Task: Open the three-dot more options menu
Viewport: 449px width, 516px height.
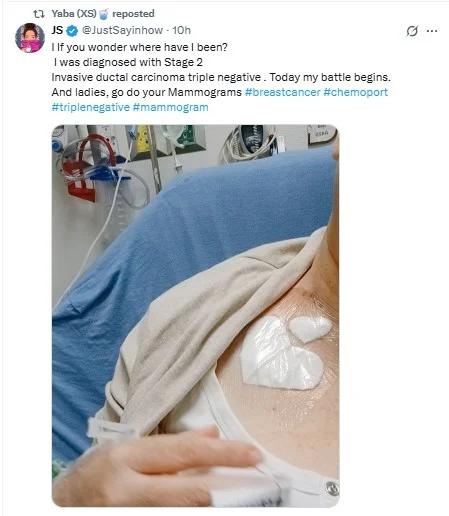Action: point(432,31)
